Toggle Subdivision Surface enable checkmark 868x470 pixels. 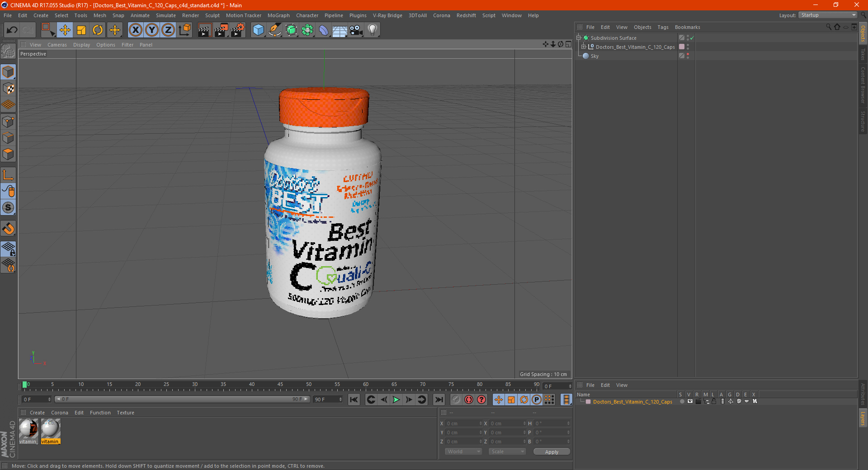point(692,38)
